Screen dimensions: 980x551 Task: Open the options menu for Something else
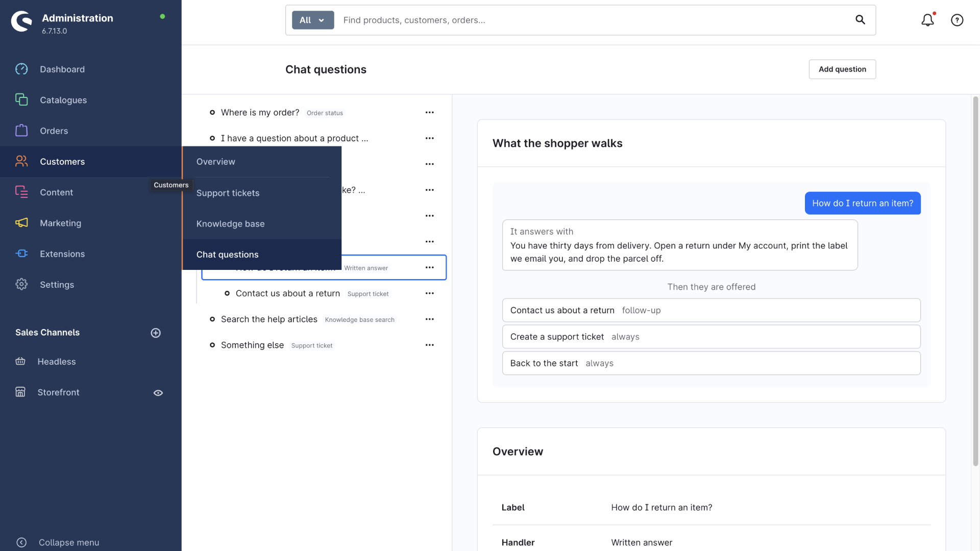tap(430, 345)
